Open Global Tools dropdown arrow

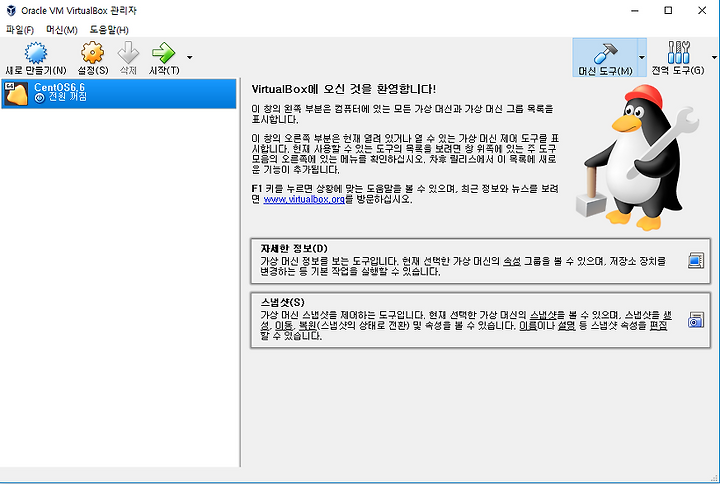click(x=714, y=57)
